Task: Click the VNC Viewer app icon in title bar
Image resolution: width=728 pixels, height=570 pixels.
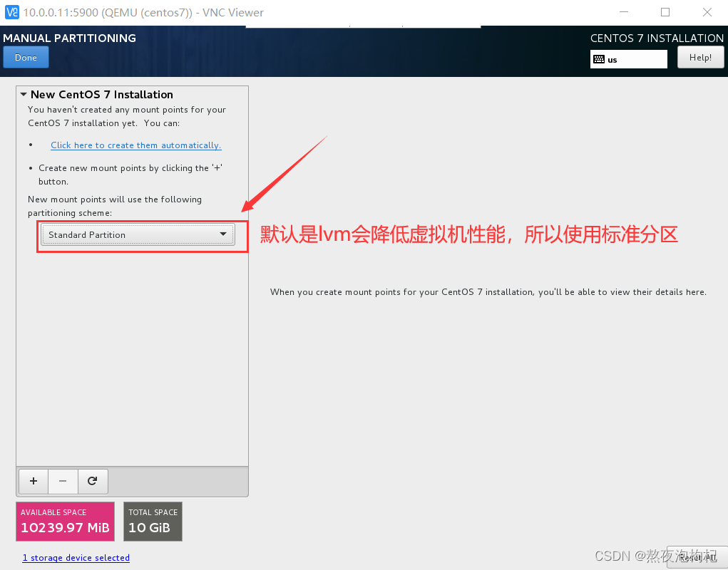Action: point(11,13)
